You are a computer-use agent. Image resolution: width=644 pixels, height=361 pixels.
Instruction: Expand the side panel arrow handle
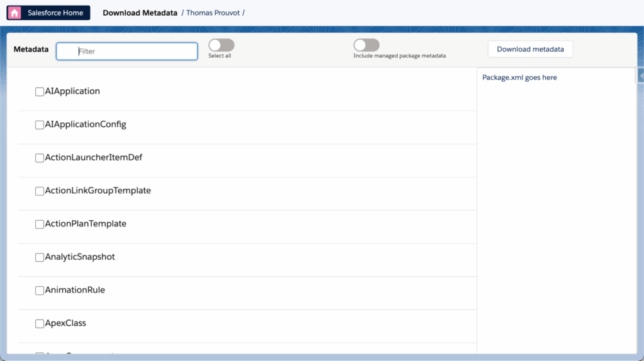coord(640,76)
